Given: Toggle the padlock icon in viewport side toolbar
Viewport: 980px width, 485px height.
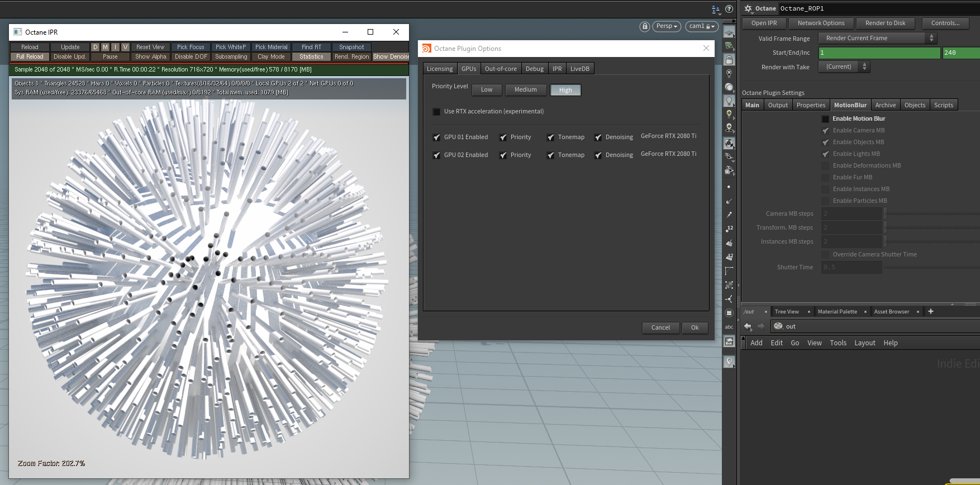Looking at the screenshot, I should (729, 59).
